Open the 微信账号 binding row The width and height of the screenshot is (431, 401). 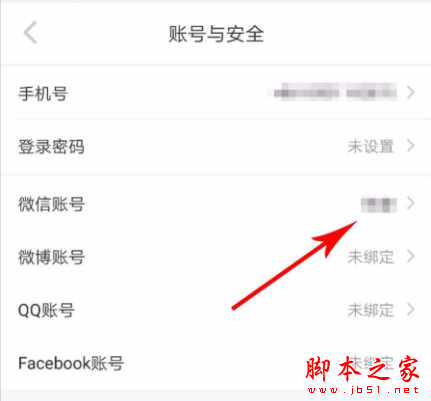click(216, 204)
